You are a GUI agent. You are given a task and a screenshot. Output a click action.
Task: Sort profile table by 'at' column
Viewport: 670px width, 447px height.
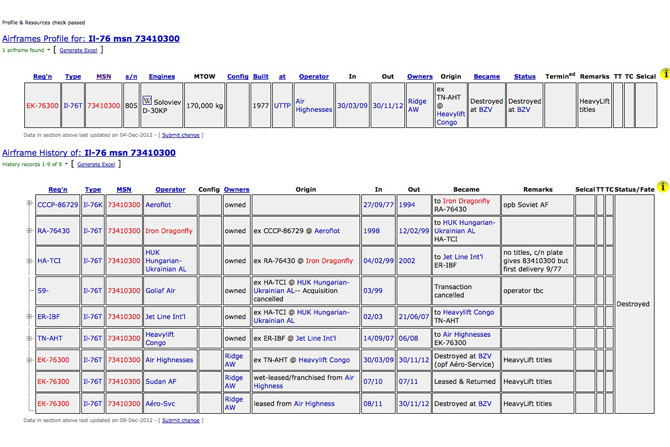282,76
